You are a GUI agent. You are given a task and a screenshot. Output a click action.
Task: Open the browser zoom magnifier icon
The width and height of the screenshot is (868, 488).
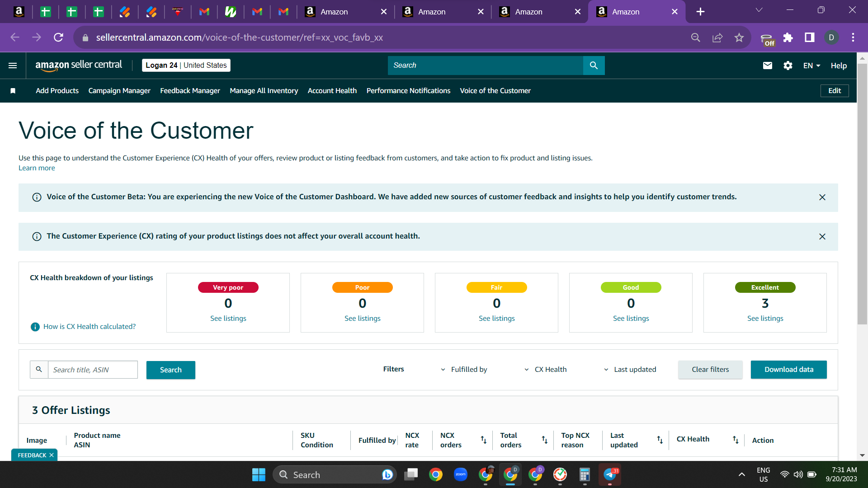(x=696, y=38)
